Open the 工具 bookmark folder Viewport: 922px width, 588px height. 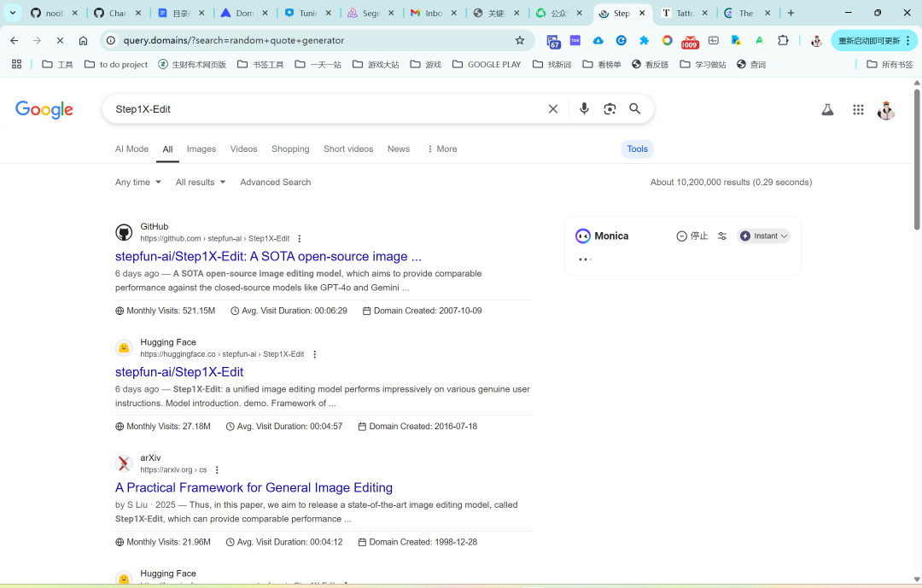click(x=58, y=65)
